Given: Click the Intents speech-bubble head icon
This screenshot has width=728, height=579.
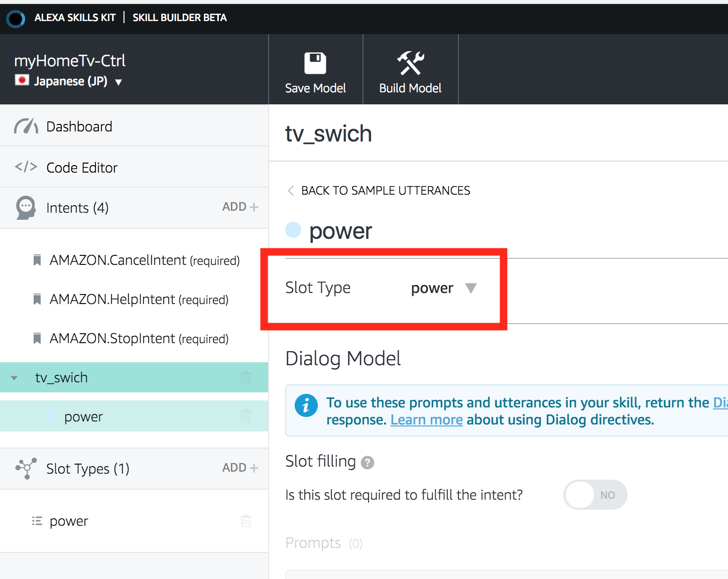Looking at the screenshot, I should pos(26,208).
